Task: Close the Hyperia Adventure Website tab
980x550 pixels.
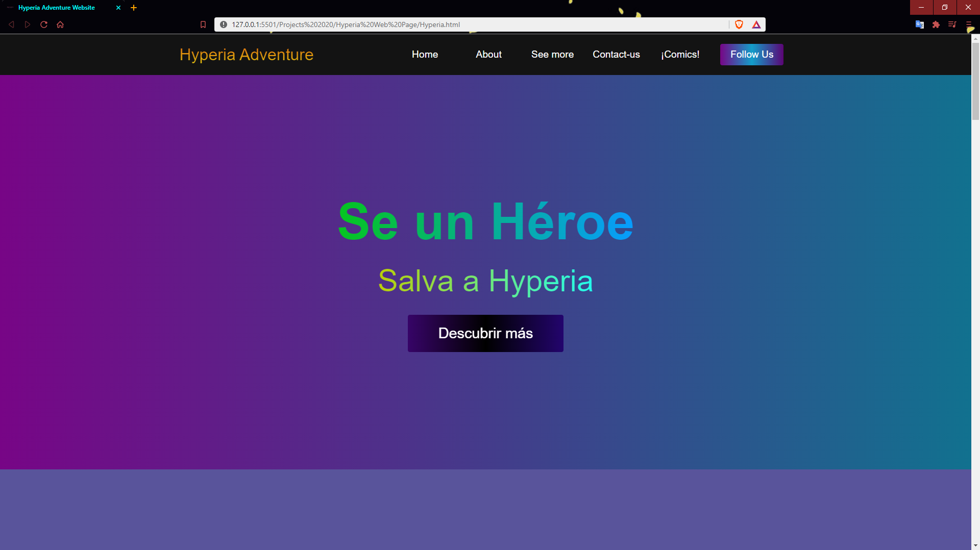Action: [x=118, y=8]
